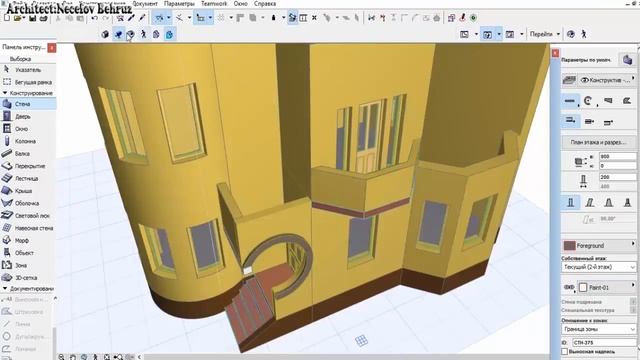Select slanted wall profile option
The height and width of the screenshot is (360, 640).
pyautogui.click(x=590, y=202)
